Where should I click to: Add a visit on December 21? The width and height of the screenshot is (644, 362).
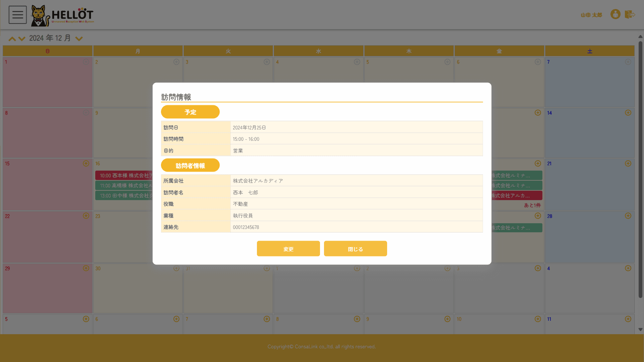point(628,164)
